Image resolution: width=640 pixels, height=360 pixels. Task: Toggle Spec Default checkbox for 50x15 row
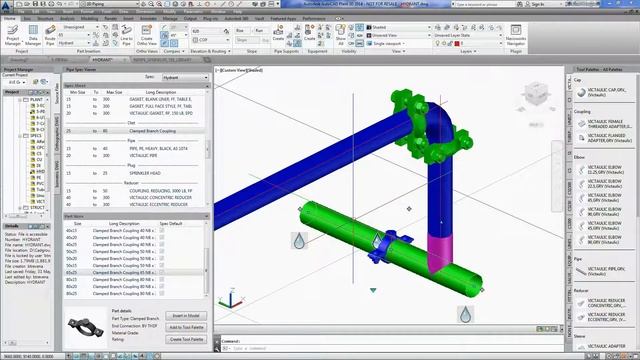point(162,265)
